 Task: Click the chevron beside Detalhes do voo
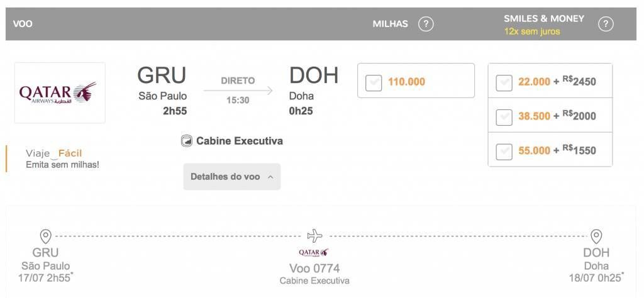tap(270, 177)
